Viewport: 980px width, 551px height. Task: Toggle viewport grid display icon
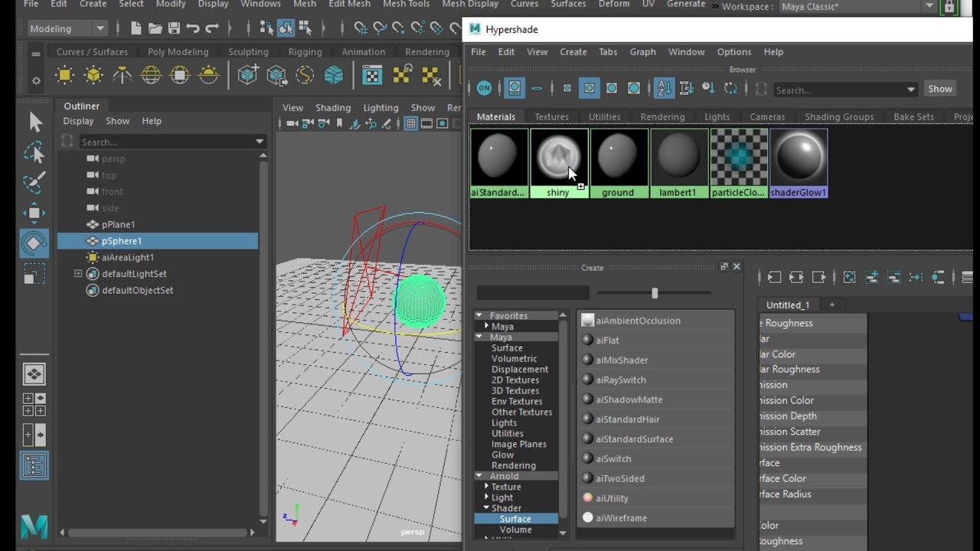pyautogui.click(x=411, y=124)
